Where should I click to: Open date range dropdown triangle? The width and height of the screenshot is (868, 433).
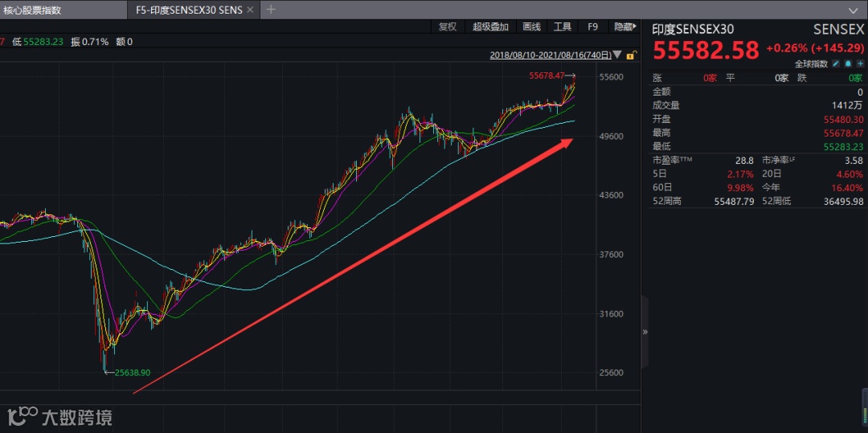click(618, 55)
